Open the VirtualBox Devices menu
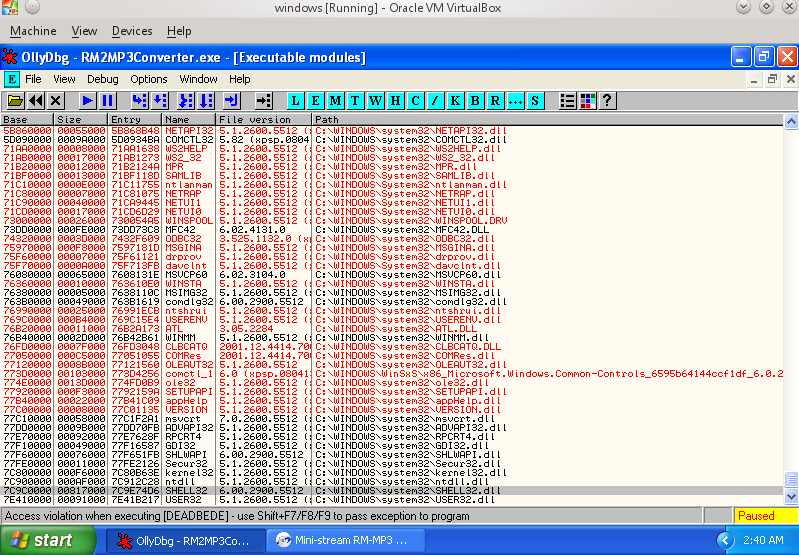Screen dimensions: 799x555 (x=132, y=31)
